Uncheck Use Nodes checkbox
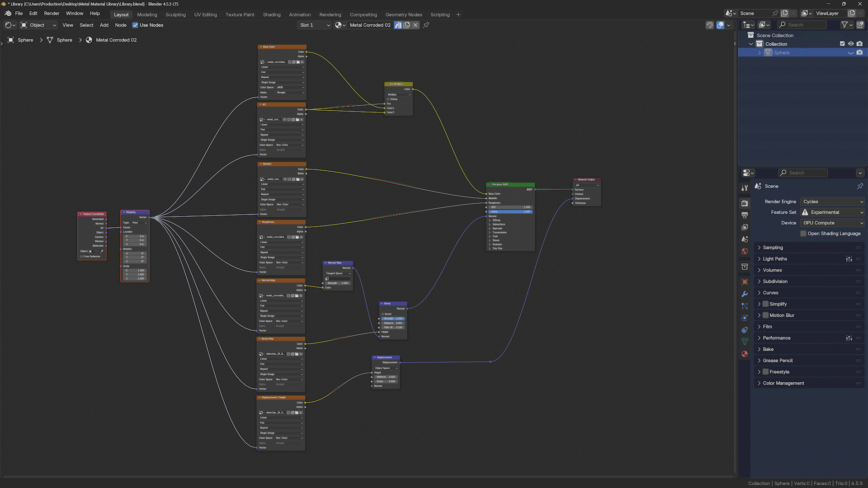This screenshot has width=868, height=488. (135, 25)
